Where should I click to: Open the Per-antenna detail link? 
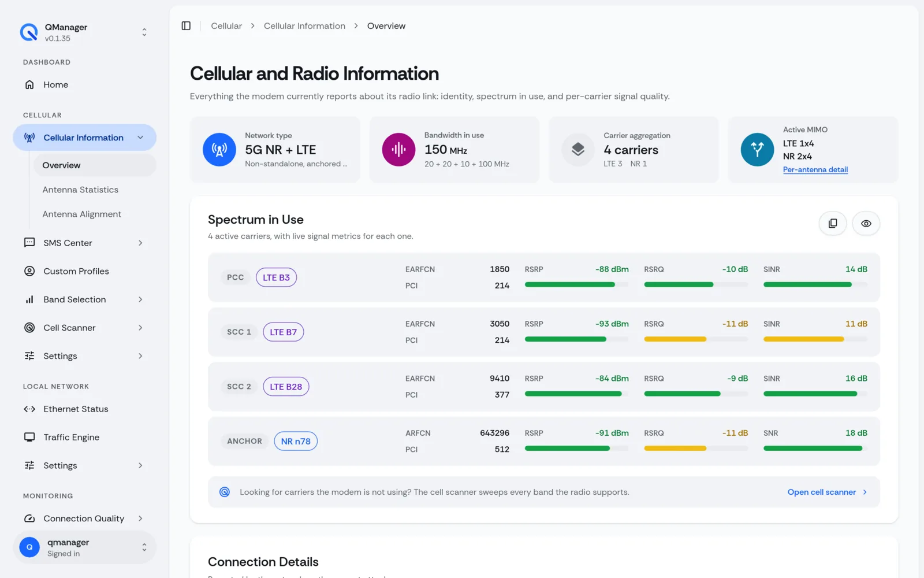tap(815, 169)
